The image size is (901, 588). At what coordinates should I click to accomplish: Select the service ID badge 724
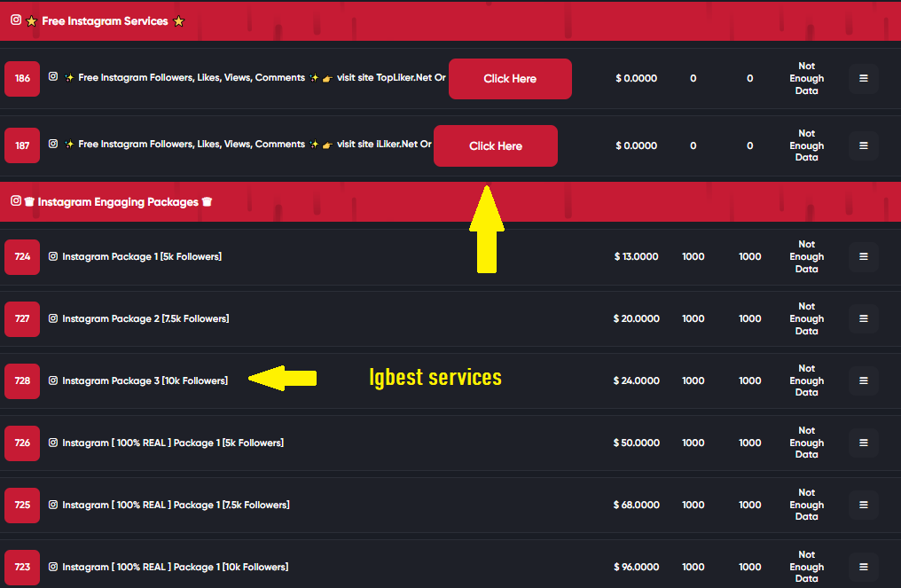click(21, 256)
